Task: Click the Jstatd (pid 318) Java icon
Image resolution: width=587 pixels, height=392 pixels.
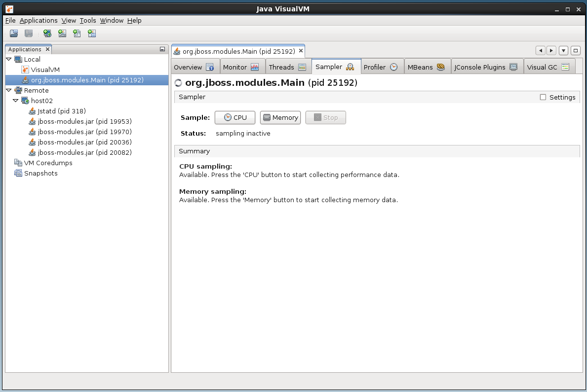Action: (x=32, y=111)
